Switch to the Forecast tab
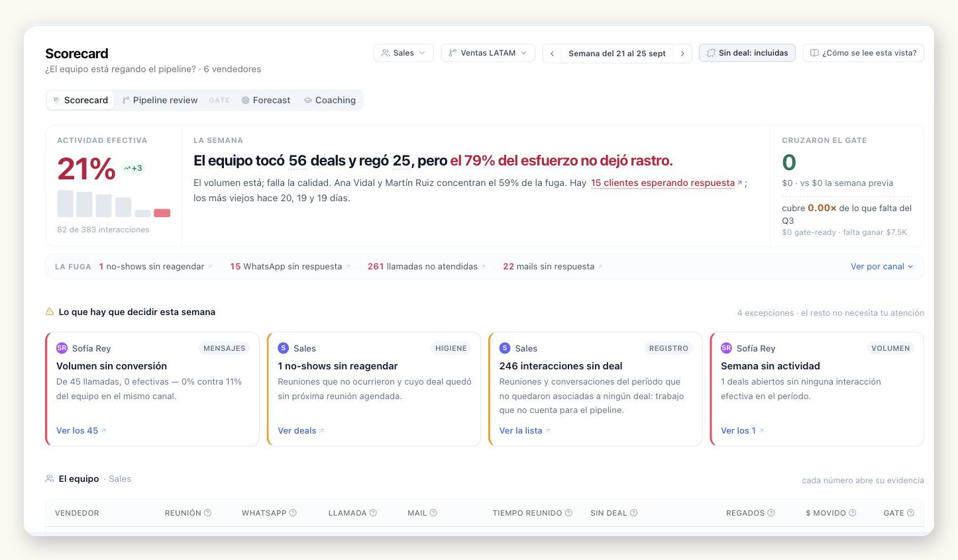The image size is (958, 560). click(x=266, y=100)
